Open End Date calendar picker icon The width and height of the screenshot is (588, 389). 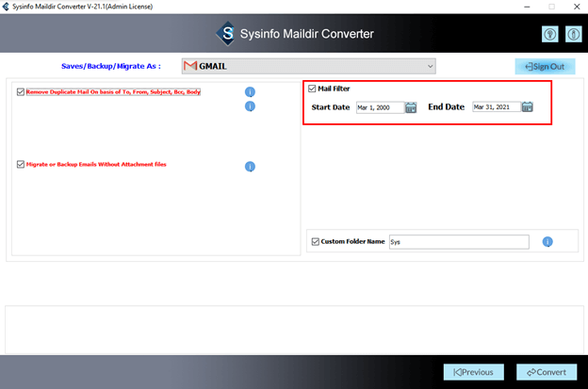click(528, 106)
